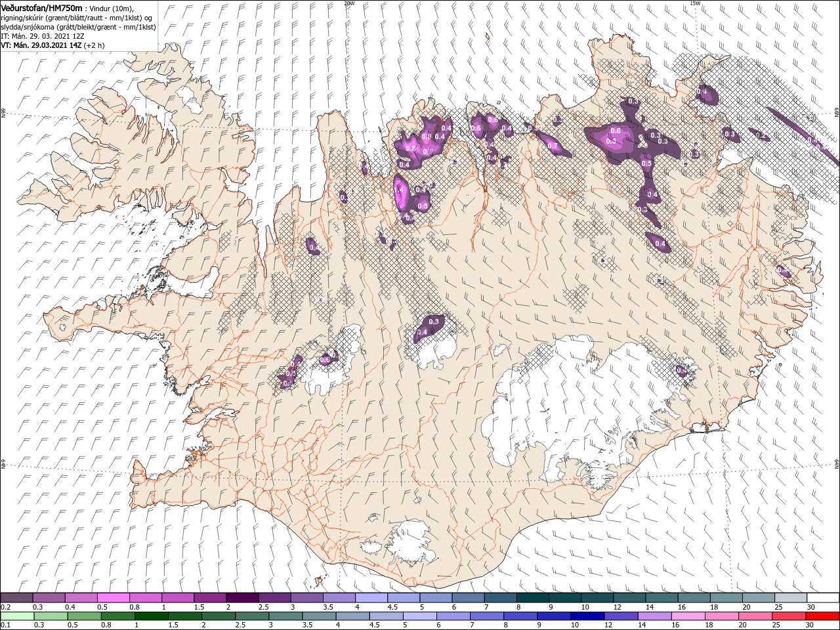Select the 0.3 swatch in the purple snow legend
This screenshot has width=840, height=630.
point(49,598)
